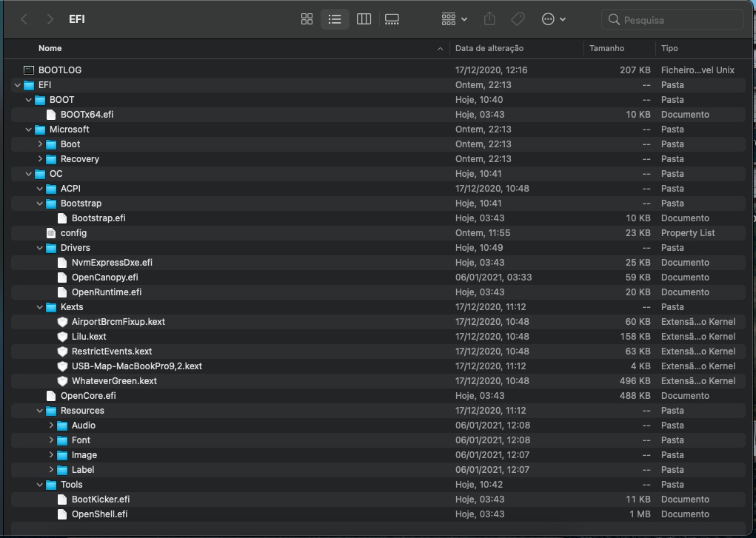Select the OpenCanopy.efi file icon
This screenshot has height=538, width=756.
pyautogui.click(x=61, y=278)
